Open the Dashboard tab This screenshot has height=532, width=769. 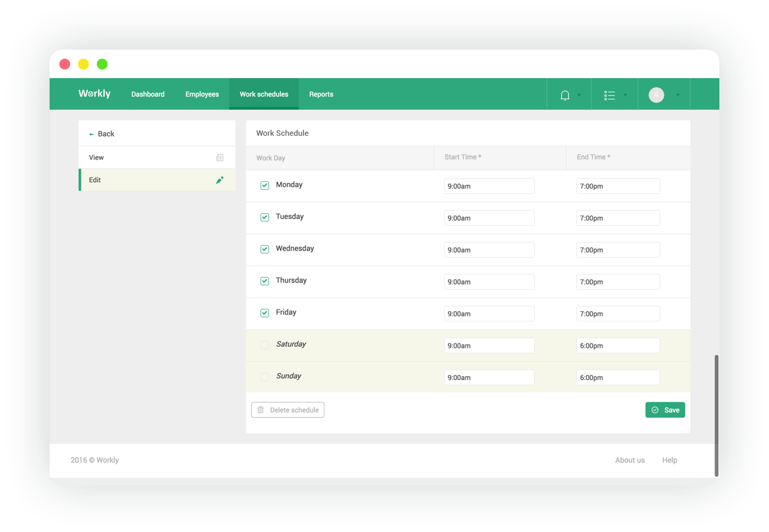148,94
